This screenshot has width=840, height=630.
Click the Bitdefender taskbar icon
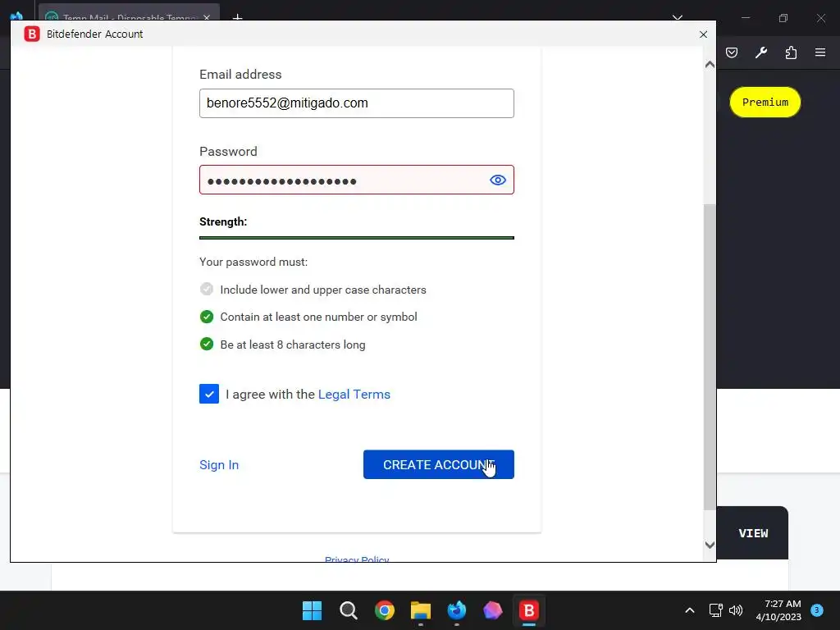coord(529,610)
